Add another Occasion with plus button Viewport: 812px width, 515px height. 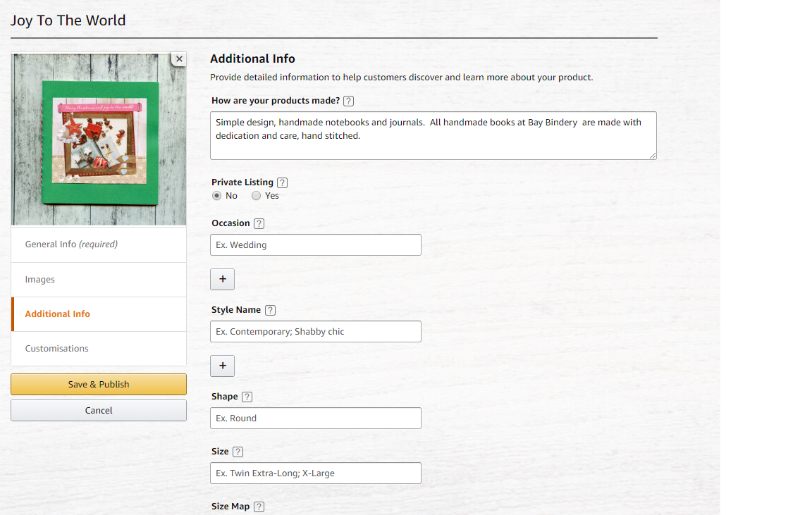[x=222, y=279]
